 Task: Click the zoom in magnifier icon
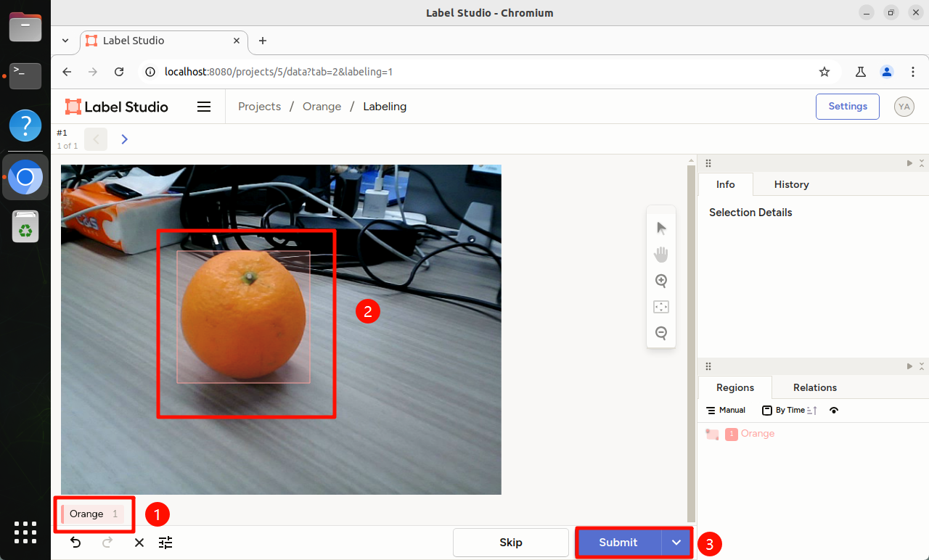(661, 281)
